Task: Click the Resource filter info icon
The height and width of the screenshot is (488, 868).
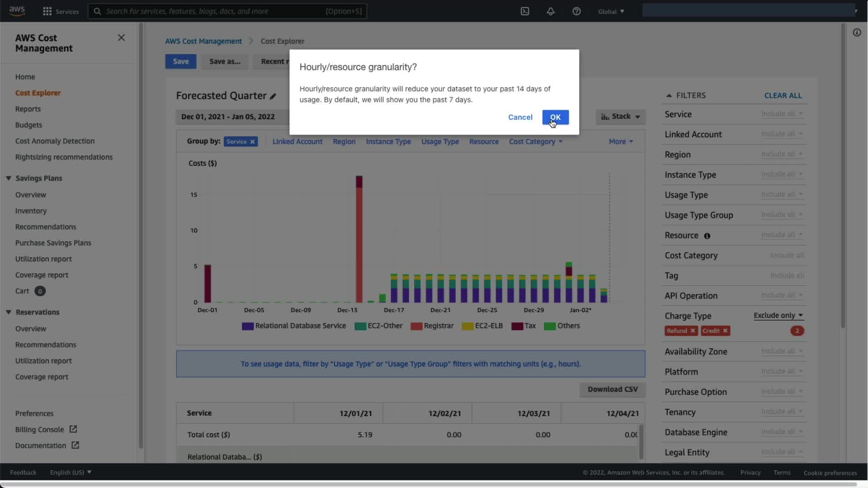Action: click(x=707, y=236)
